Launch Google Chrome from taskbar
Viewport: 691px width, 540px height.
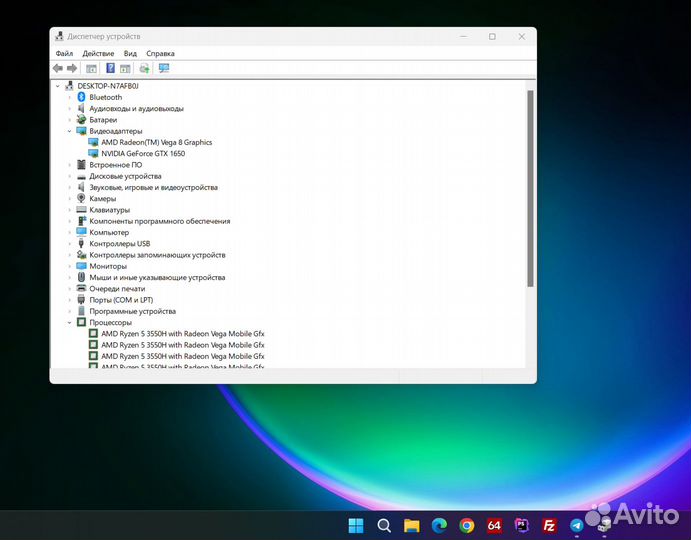tap(467, 525)
